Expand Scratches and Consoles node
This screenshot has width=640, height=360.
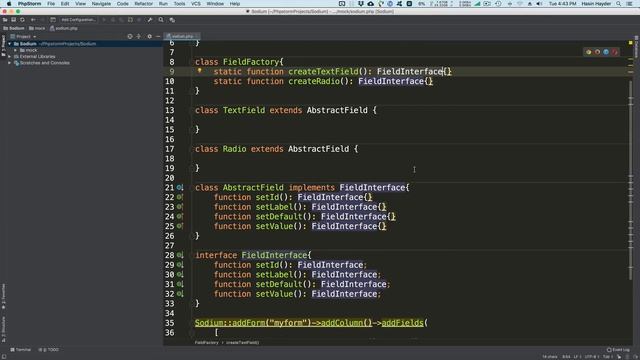point(9,63)
